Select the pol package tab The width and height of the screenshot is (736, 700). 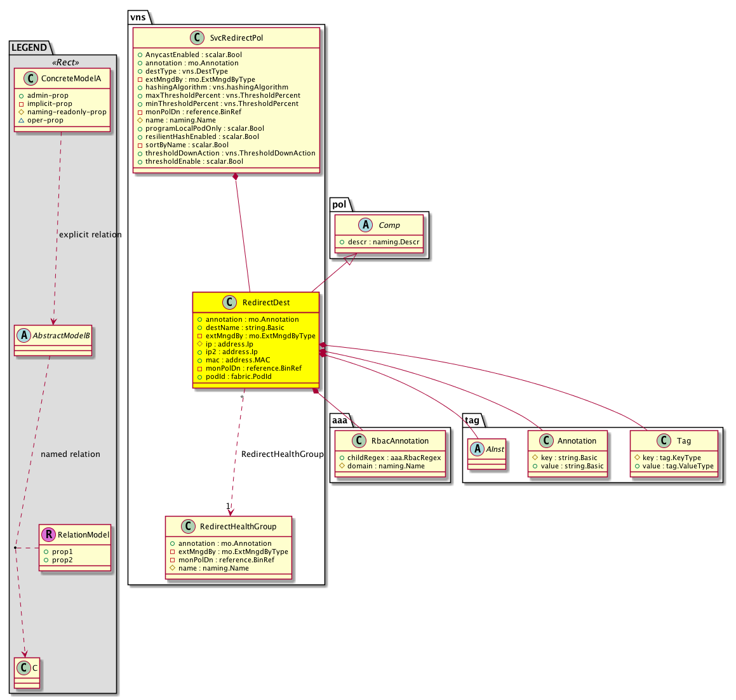pyautogui.click(x=339, y=204)
